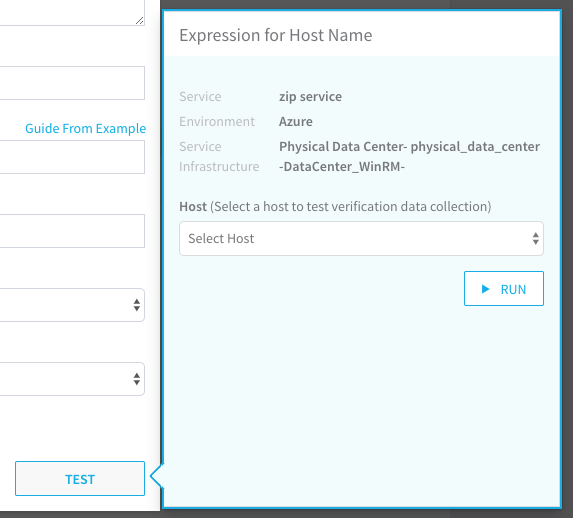The width and height of the screenshot is (573, 518).
Task: Click the TEST button
Action: coord(80,479)
